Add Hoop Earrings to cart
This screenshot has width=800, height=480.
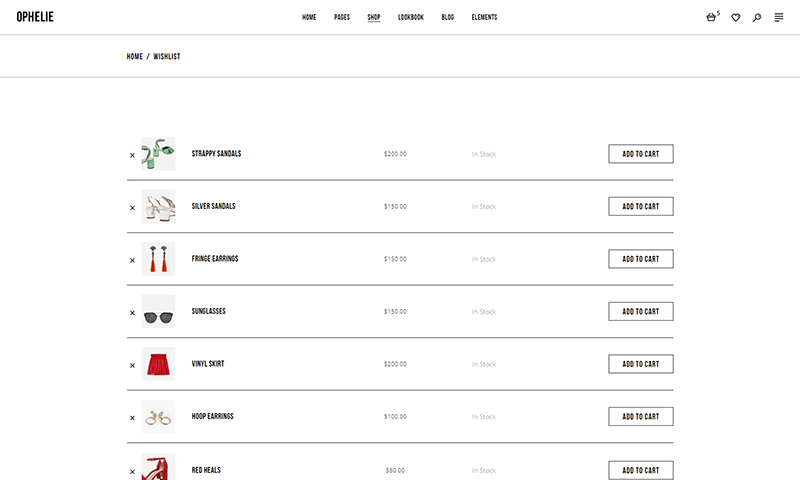pyautogui.click(x=641, y=416)
